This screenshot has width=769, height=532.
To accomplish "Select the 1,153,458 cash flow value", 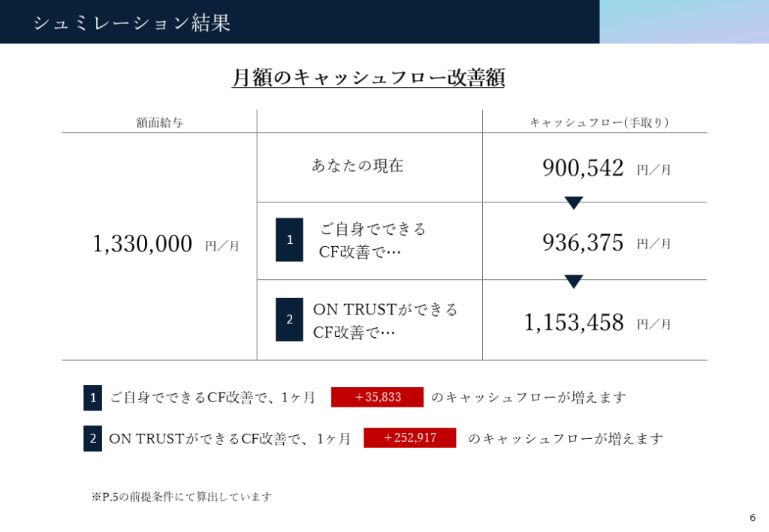I will click(574, 323).
